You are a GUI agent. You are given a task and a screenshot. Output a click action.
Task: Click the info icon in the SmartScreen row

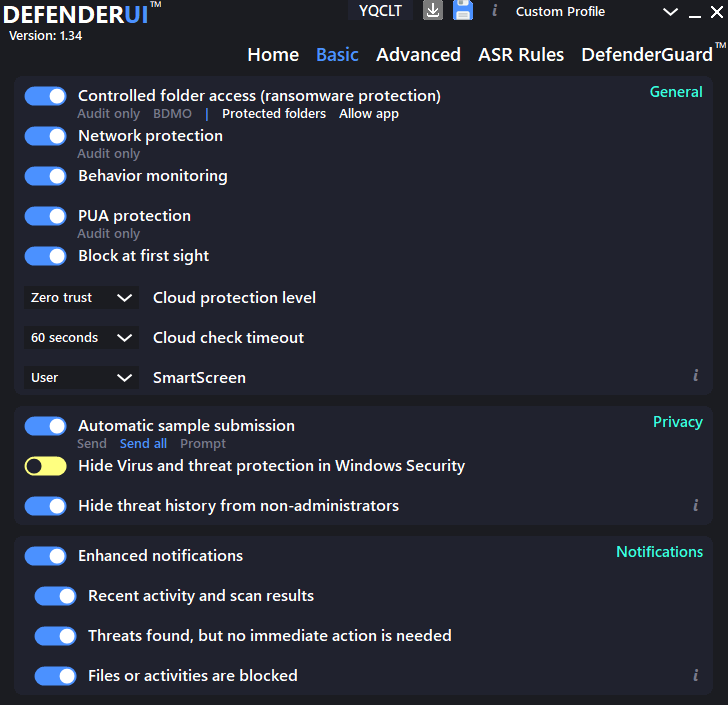point(696,375)
